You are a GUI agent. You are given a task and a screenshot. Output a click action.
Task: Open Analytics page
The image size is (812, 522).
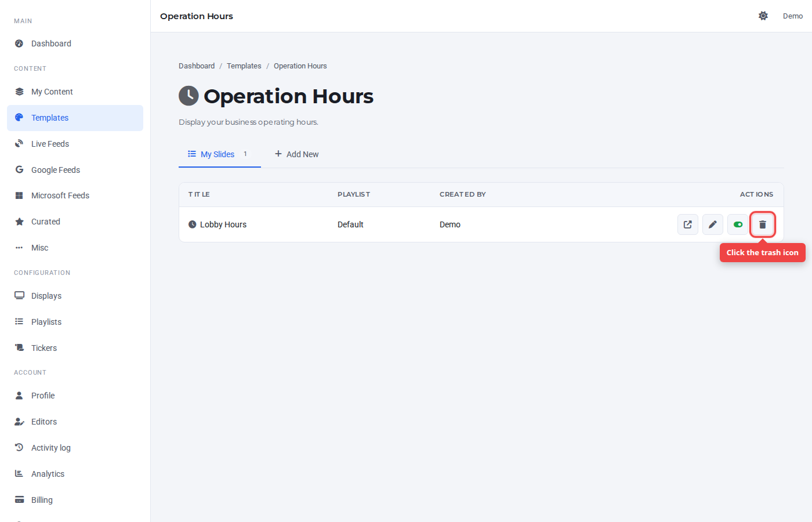pyautogui.click(x=75, y=474)
